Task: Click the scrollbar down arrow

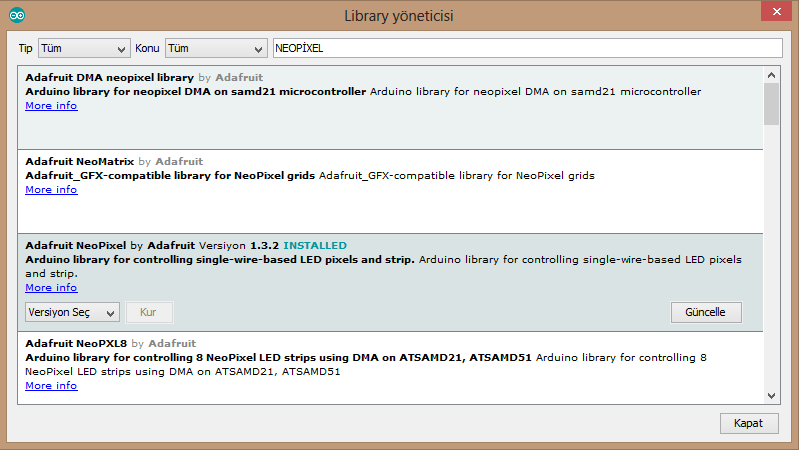Action: coord(771,395)
